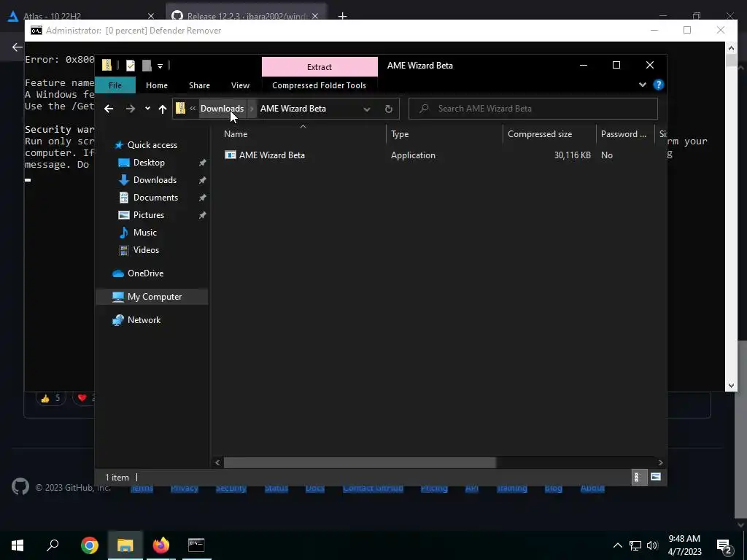Open the Share ribbon tab

pos(199,85)
